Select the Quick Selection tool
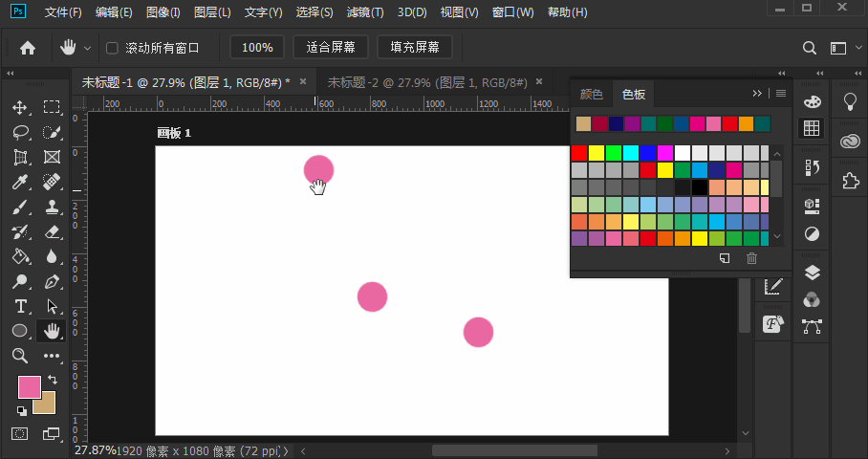Viewport: 868px width, 459px height. click(x=52, y=132)
